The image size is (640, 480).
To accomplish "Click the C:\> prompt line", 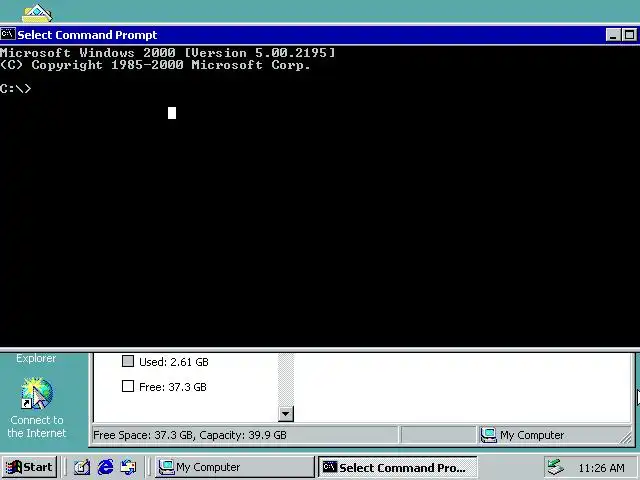I will [x=16, y=89].
